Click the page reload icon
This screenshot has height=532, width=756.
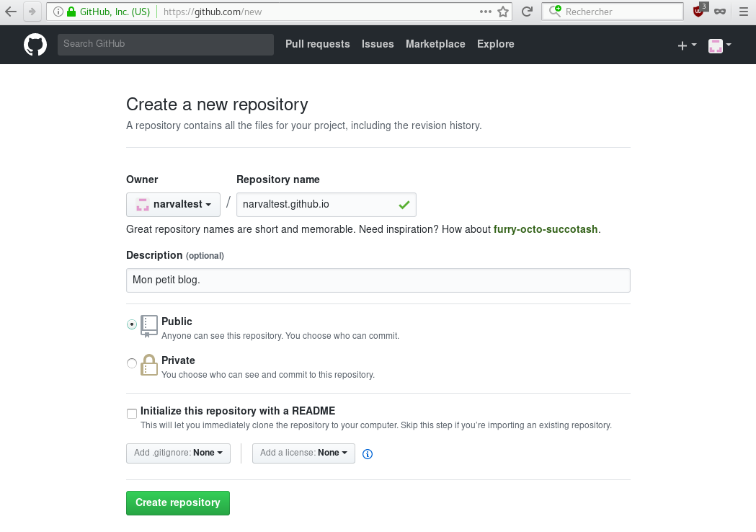(x=527, y=12)
